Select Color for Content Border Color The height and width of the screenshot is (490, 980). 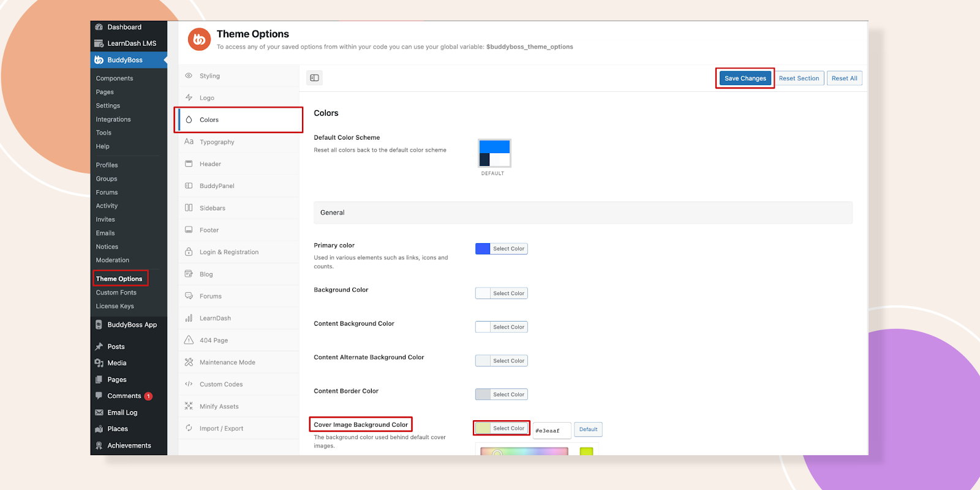click(502, 394)
